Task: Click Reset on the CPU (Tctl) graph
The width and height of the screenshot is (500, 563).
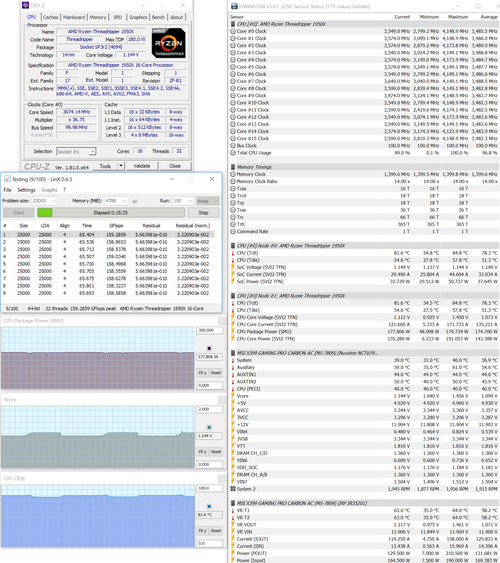Action: [216, 530]
